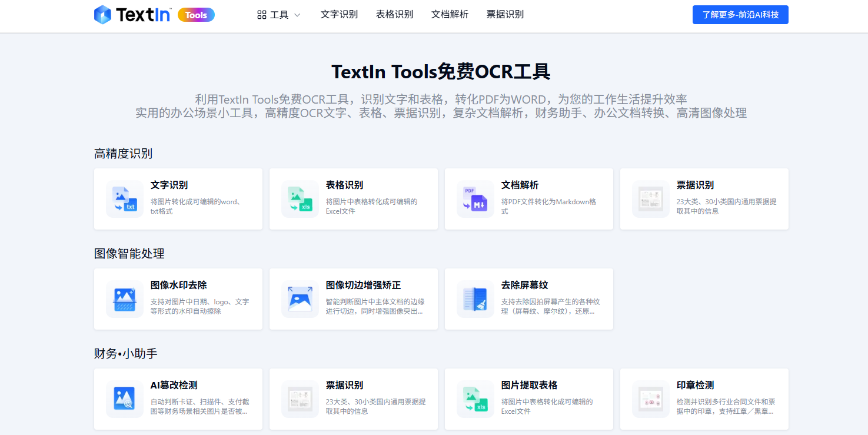Open the 文档解析 card title

(520, 185)
